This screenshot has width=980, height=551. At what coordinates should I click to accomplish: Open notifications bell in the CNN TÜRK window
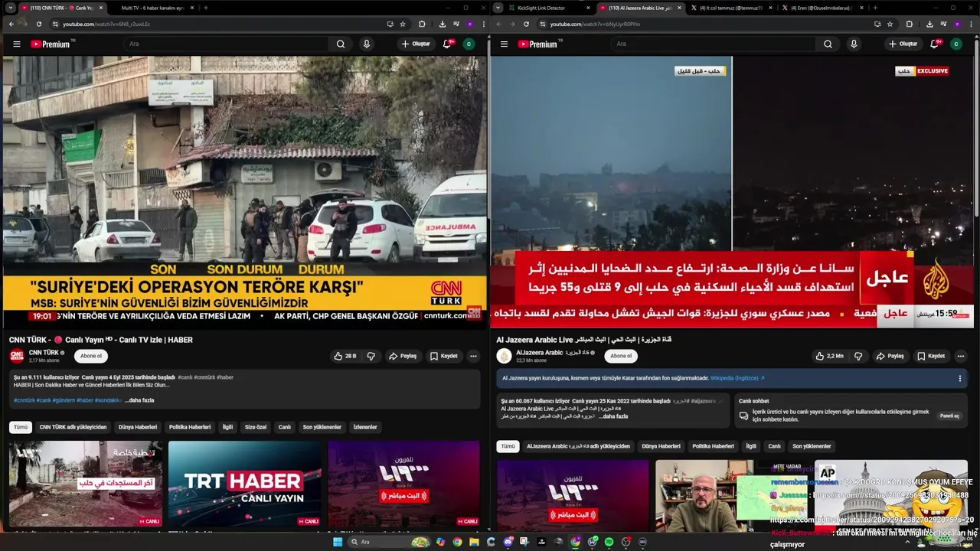point(447,44)
